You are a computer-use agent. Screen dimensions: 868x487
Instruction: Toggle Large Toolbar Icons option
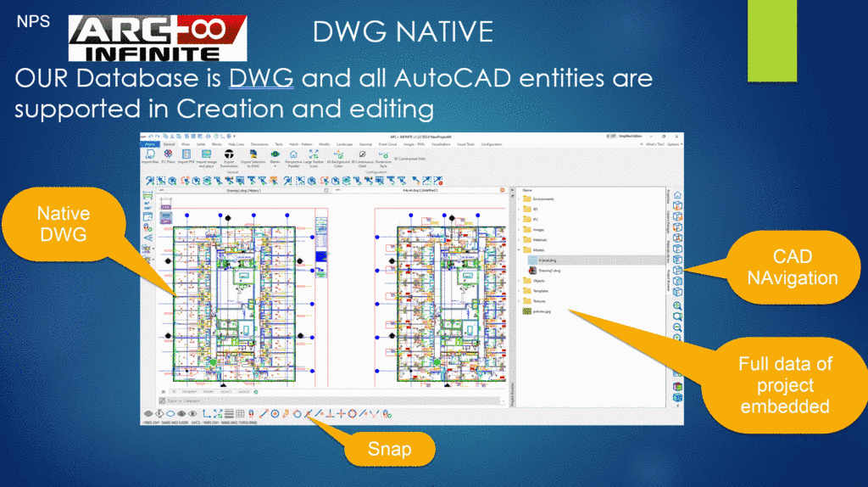[314, 158]
